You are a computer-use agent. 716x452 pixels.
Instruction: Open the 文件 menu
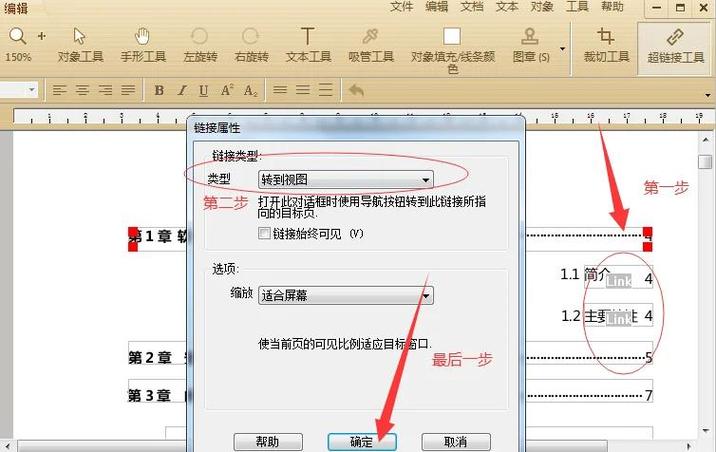point(401,7)
